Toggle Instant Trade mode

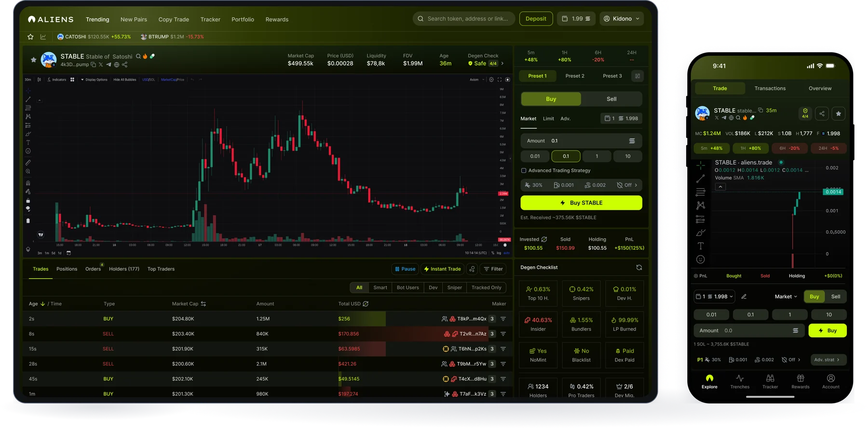[442, 269]
